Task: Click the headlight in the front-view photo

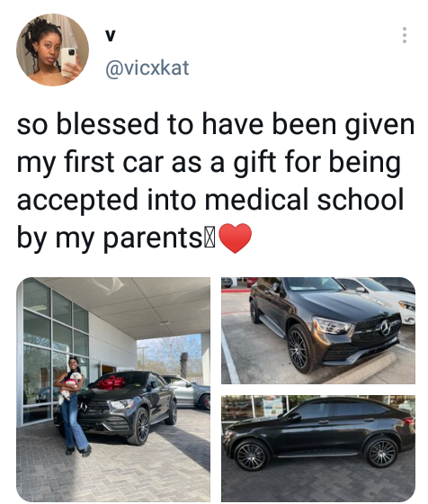Action: click(332, 325)
